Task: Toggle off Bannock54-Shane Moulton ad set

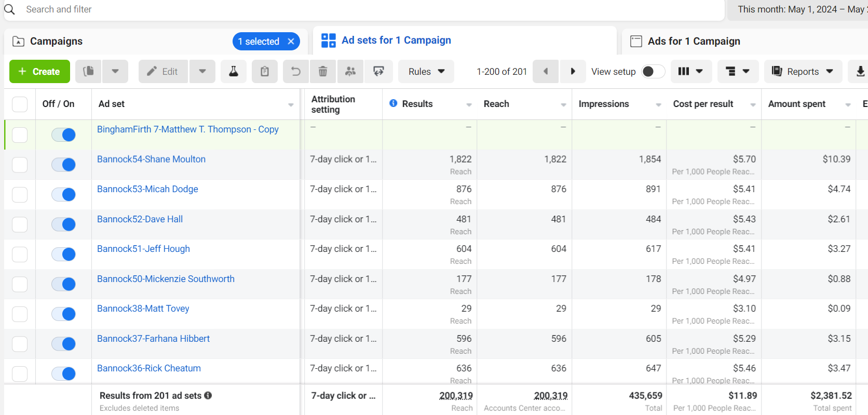Action: [64, 165]
